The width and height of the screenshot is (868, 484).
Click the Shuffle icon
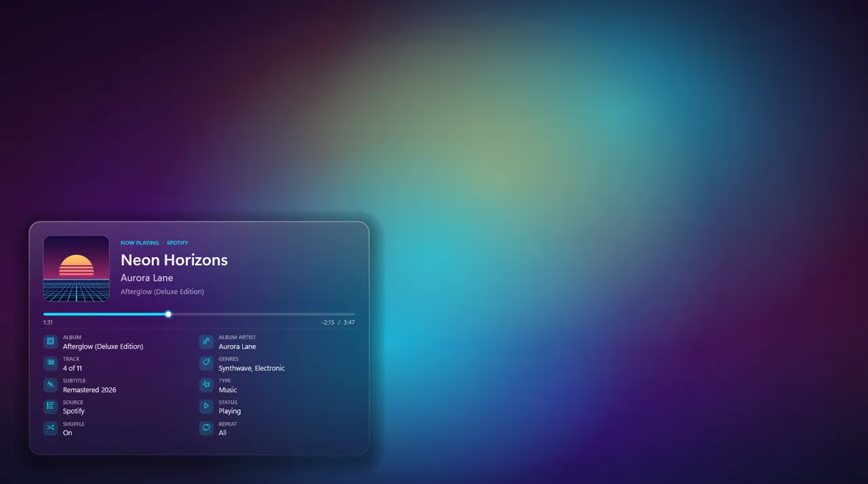click(x=50, y=428)
